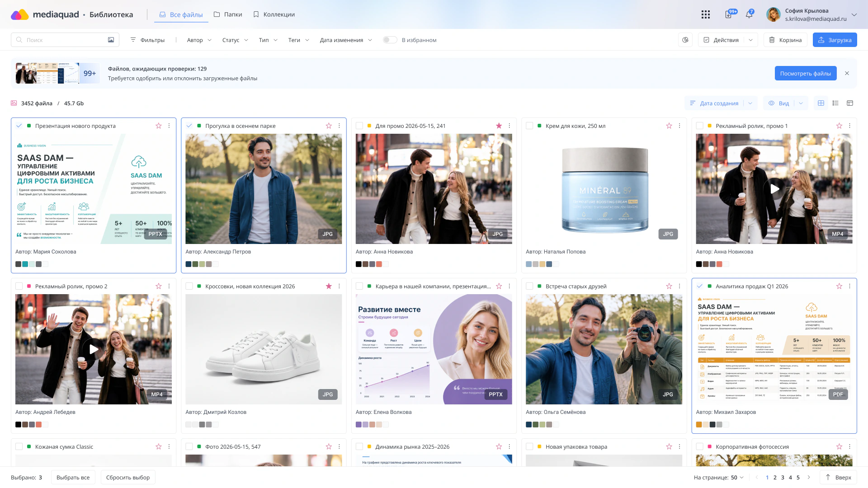868x488 pixels.
Task: Star the Презентация нового продукта file
Action: click(x=159, y=126)
